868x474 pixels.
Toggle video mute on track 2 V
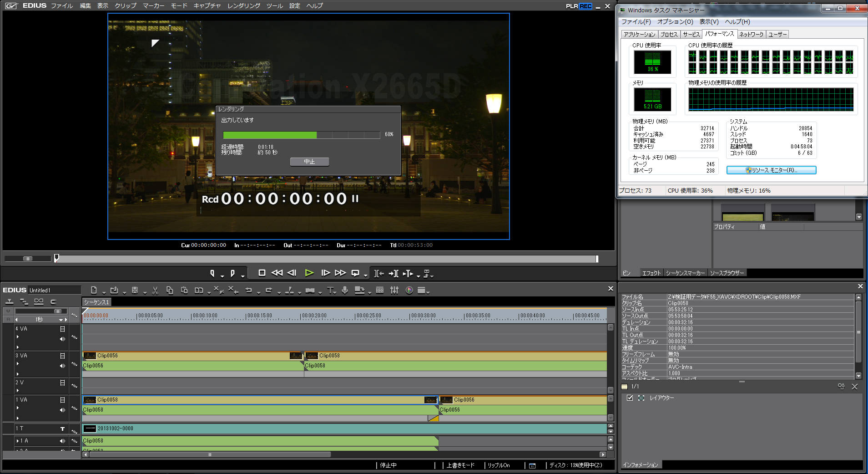pos(62,383)
